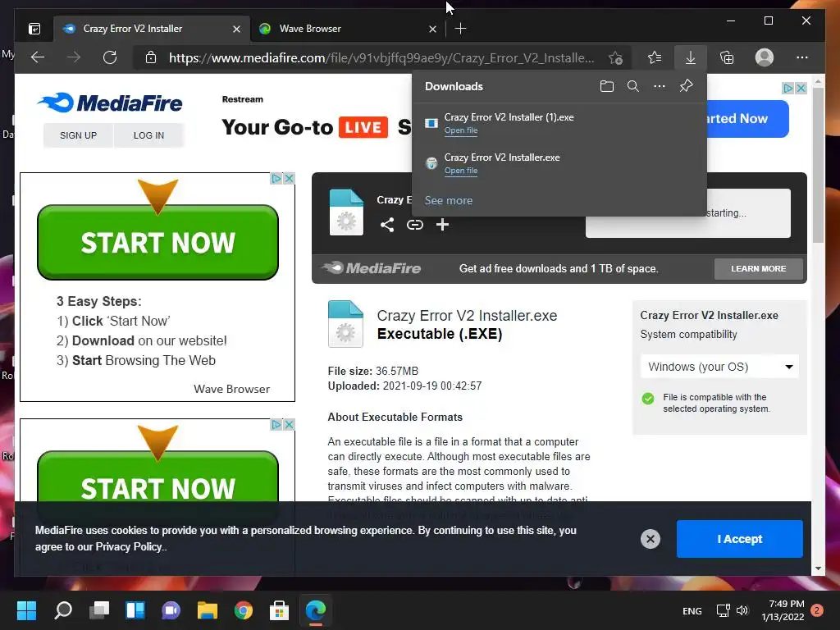
Task: Close the first START NOW ad
Action: (290, 178)
